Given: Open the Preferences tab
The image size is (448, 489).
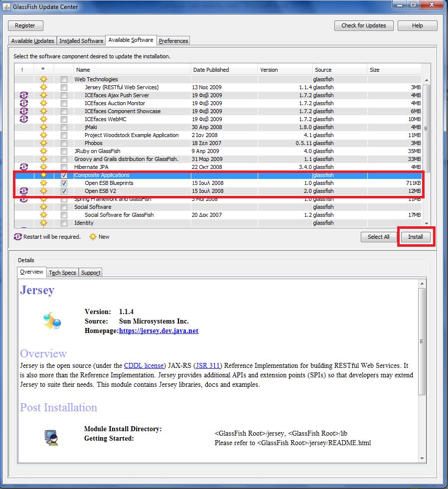Looking at the screenshot, I should coord(173,41).
